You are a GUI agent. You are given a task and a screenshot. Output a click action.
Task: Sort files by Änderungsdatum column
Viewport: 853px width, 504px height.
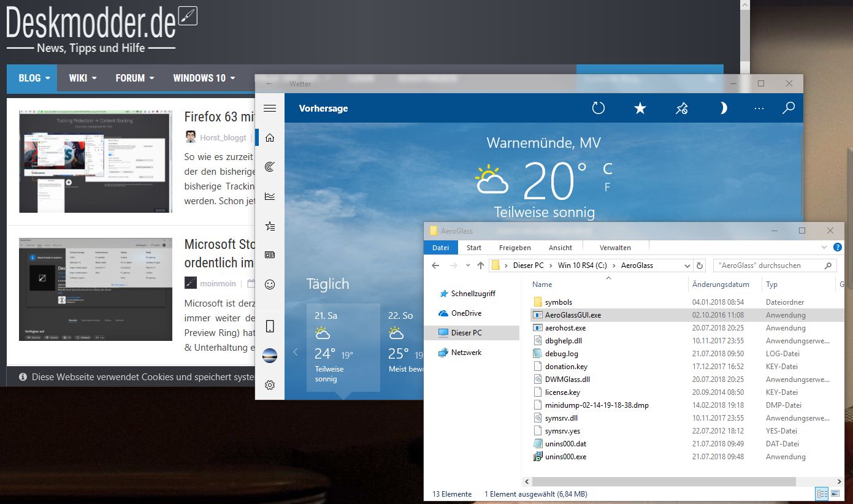(x=721, y=284)
